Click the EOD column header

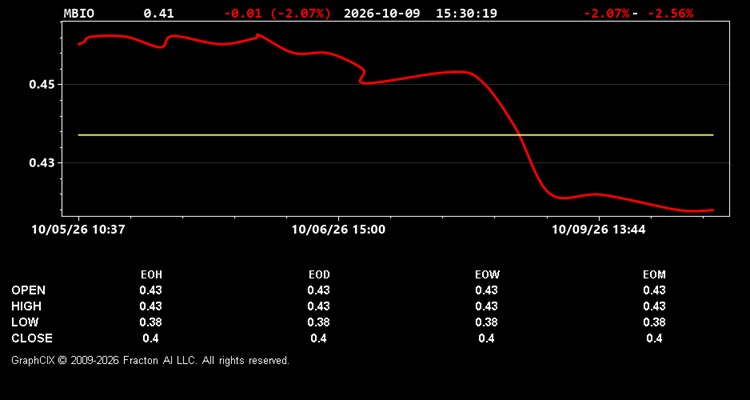[x=319, y=275]
